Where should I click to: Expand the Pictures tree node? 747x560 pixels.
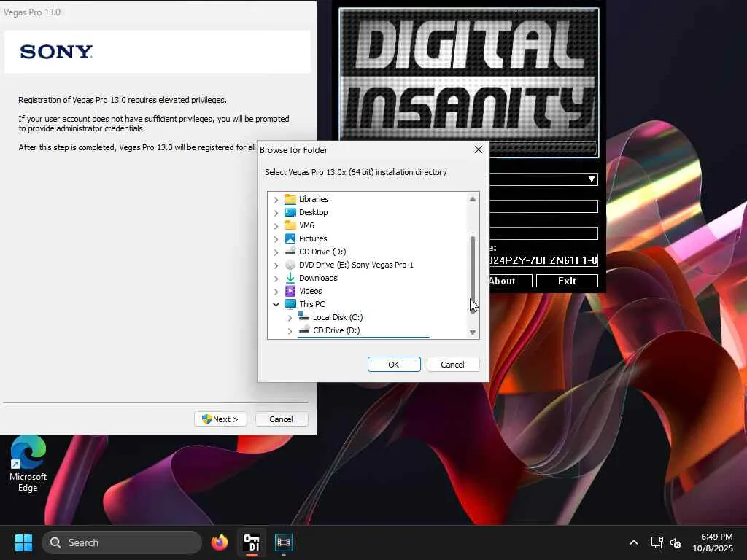point(276,238)
